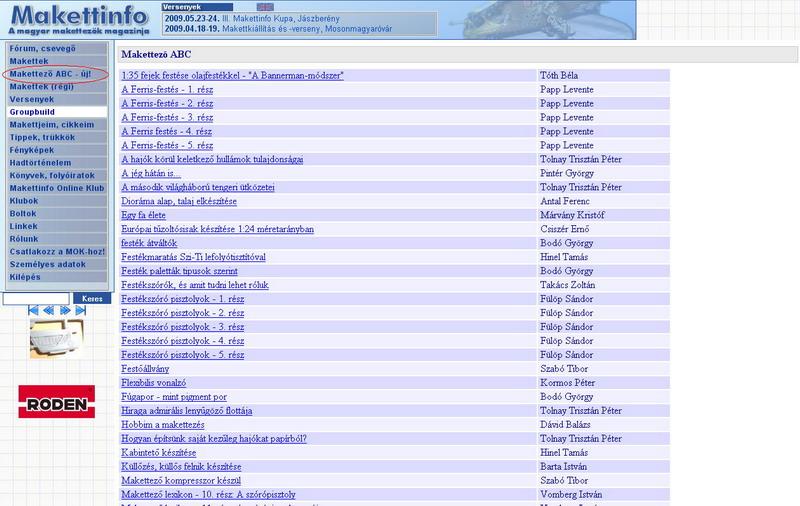Click the Makettinfo logo
The width and height of the screenshot is (800, 506).
78,19
